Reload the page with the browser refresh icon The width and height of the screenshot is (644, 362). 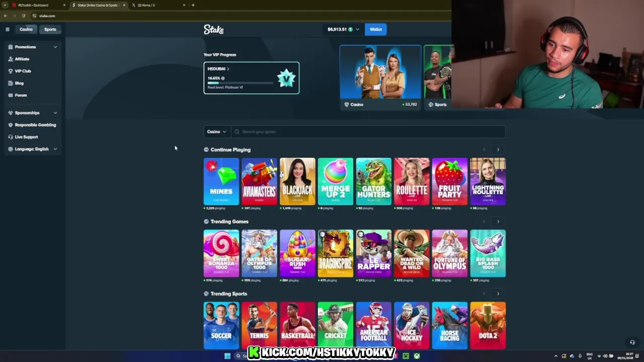tap(23, 16)
